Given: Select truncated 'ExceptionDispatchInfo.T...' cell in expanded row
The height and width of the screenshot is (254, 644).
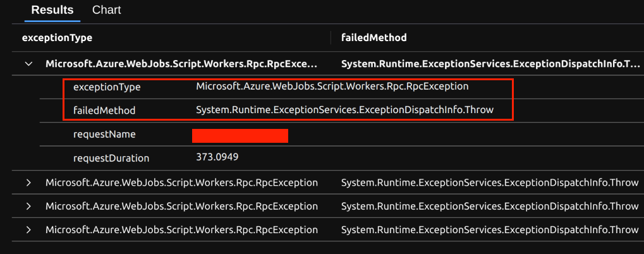Looking at the screenshot, I should point(491,64).
